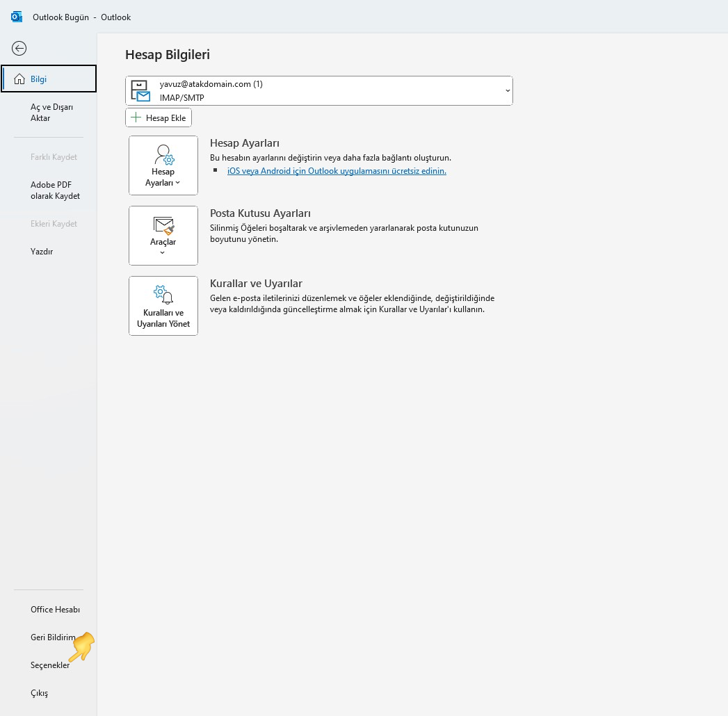Click the Kuralları ve Uyarıları Yönet icon

(x=163, y=294)
